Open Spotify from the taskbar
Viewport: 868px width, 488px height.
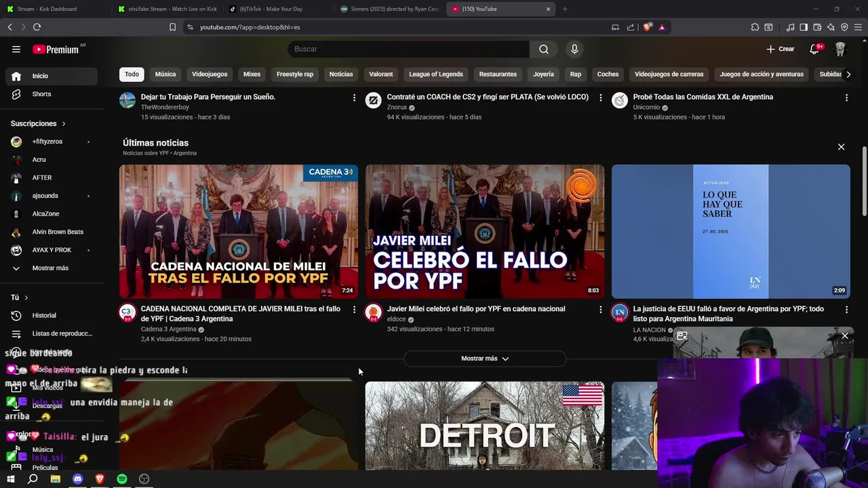pos(122,479)
